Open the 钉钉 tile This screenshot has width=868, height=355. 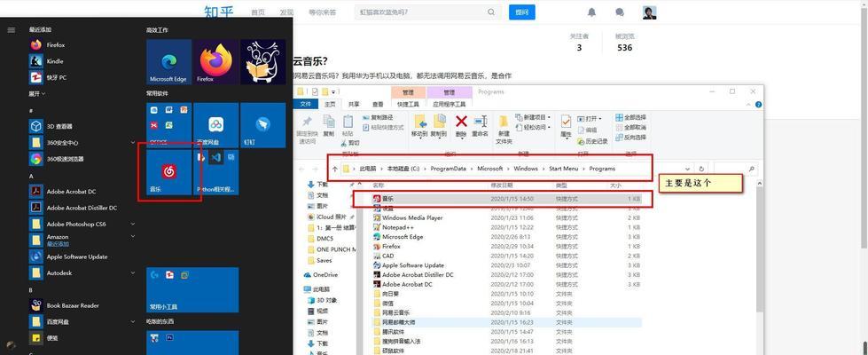pyautogui.click(x=263, y=125)
